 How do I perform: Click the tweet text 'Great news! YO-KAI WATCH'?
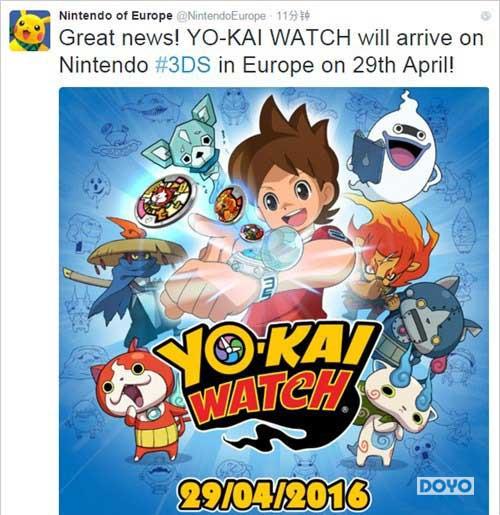coord(205,38)
